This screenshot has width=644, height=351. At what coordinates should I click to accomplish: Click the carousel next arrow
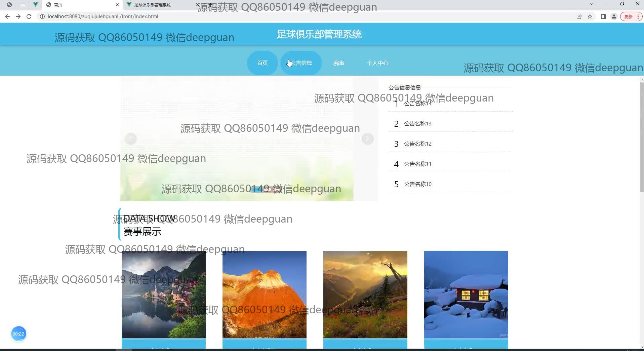(368, 139)
